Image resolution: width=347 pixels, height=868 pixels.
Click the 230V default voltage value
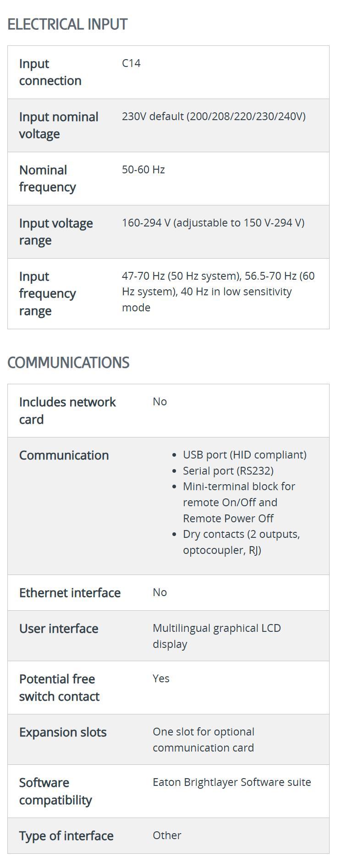click(x=213, y=116)
